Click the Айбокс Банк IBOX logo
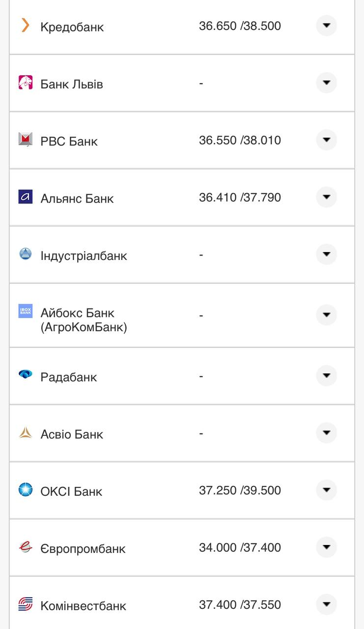 pyautogui.click(x=26, y=311)
